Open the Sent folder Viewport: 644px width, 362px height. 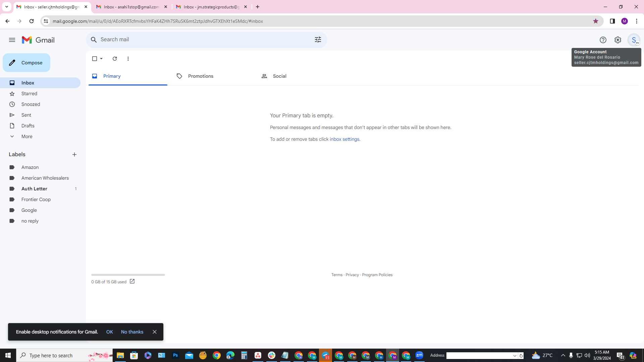tap(40, 115)
